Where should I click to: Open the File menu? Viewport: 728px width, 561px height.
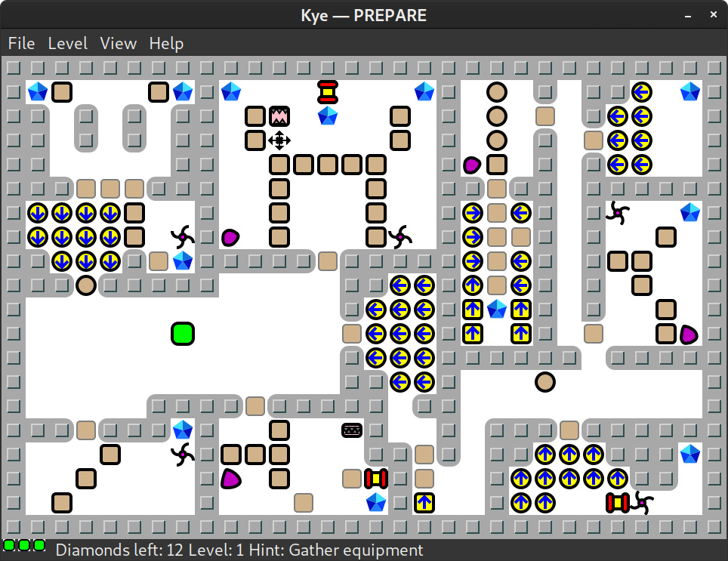21,44
